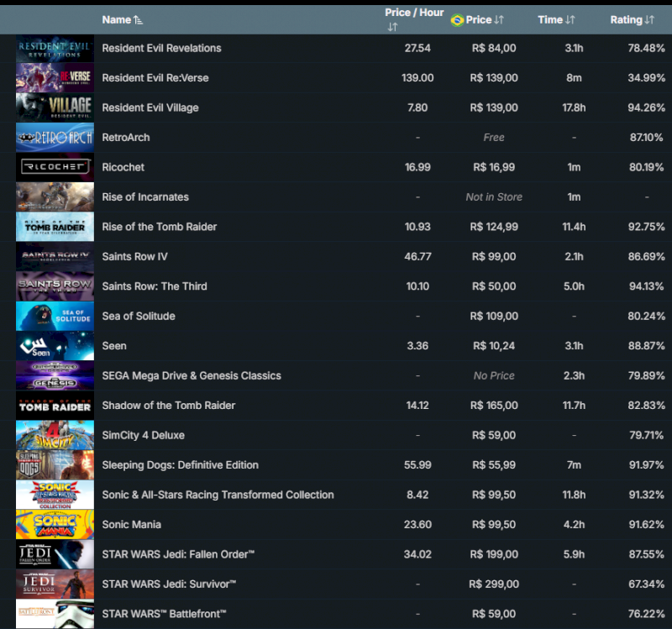The width and height of the screenshot is (672, 629).
Task: Open the Resident Evil Re:Verse title
Action: 155,78
